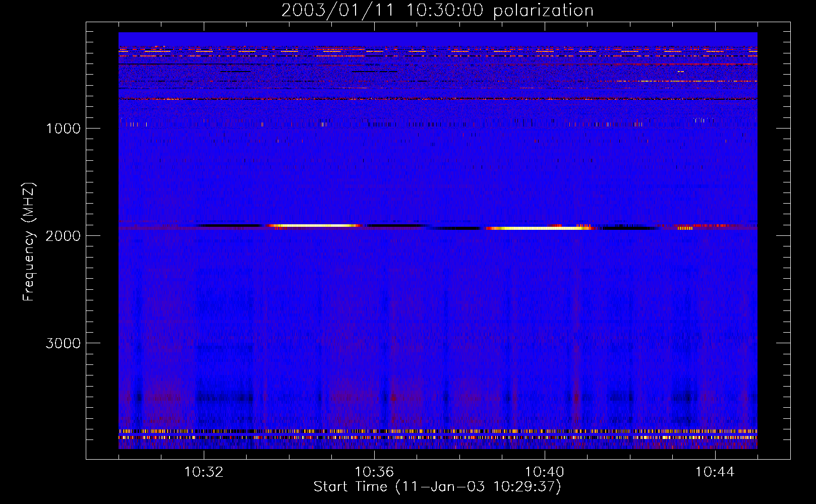Click the plot title '2003/01/11 10:30:00 polarization'
This screenshot has width=816, height=504.
[437, 11]
